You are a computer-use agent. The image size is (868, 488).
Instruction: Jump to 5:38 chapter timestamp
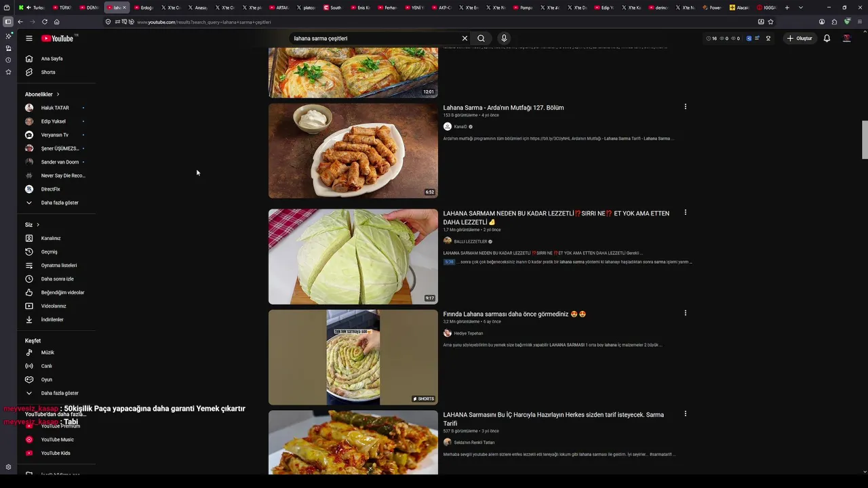pyautogui.click(x=449, y=262)
